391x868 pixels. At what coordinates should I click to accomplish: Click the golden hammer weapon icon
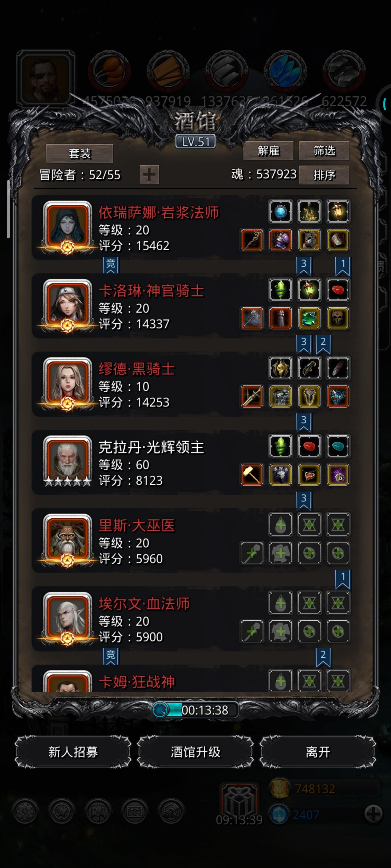click(x=252, y=474)
